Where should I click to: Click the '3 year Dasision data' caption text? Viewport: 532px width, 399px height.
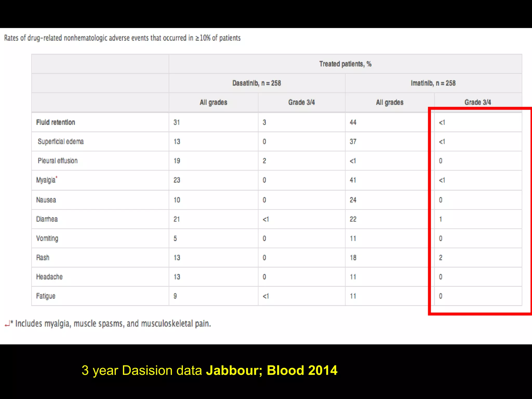(x=142, y=370)
